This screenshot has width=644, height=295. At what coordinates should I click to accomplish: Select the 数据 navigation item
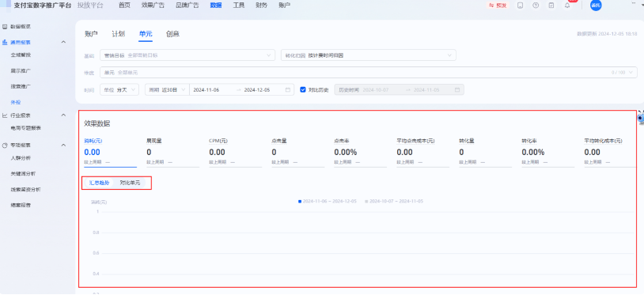point(216,6)
